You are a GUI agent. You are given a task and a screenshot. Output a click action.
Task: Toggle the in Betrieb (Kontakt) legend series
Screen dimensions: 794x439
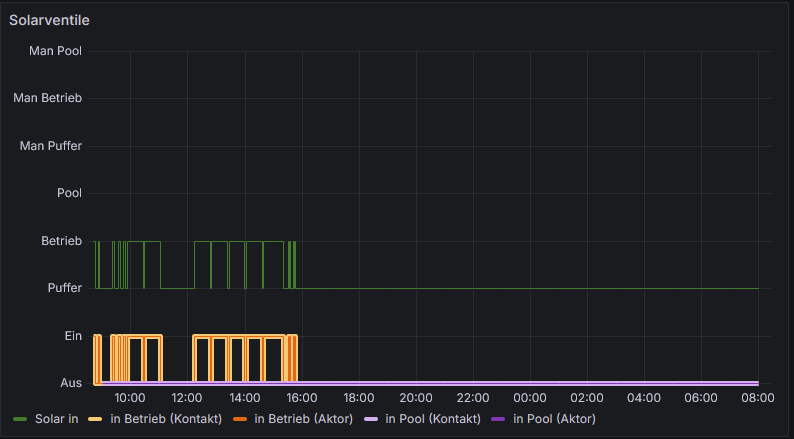point(166,419)
